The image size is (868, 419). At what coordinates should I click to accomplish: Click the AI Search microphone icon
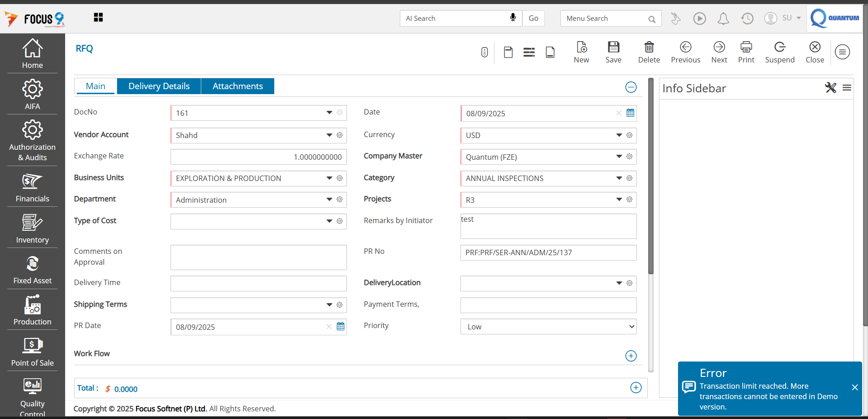click(512, 18)
